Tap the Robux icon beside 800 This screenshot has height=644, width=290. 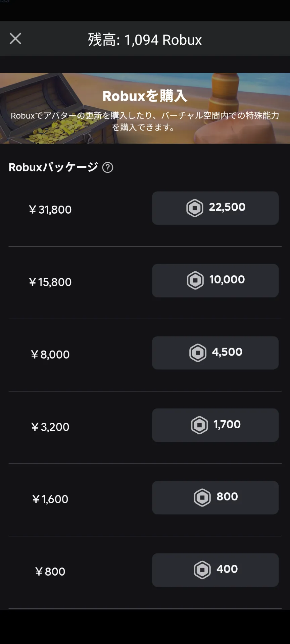click(x=202, y=497)
